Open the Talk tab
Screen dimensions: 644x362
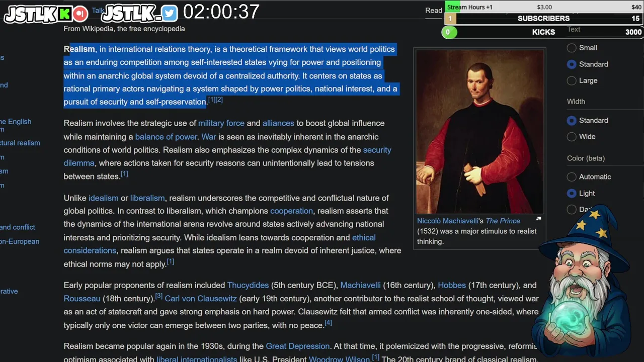pos(98,11)
